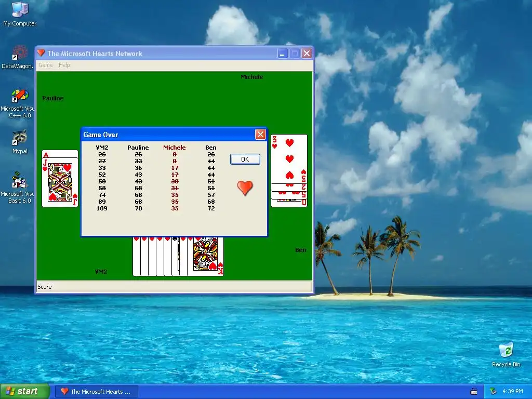
Task: Select Microsoft Hearts taskbar button
Action: coord(96,392)
